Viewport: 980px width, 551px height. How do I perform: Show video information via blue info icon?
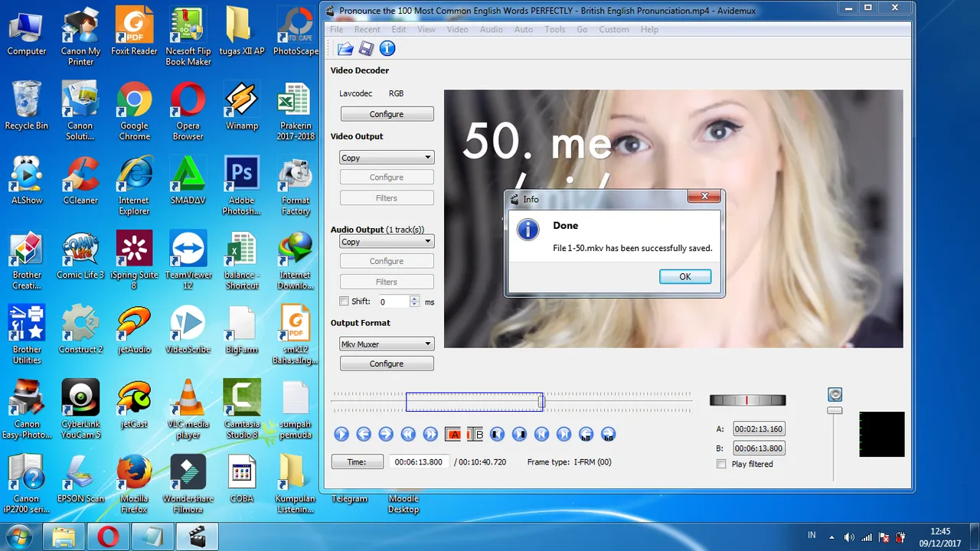coord(387,49)
